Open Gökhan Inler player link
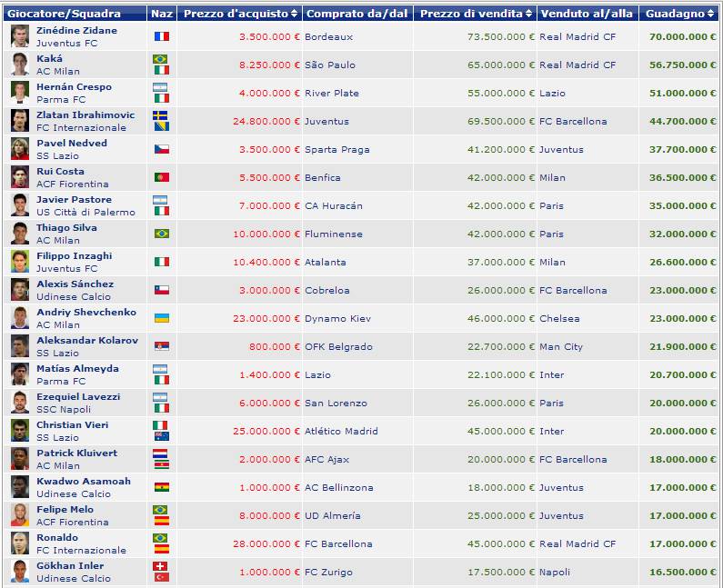The image size is (723, 588). [70, 565]
